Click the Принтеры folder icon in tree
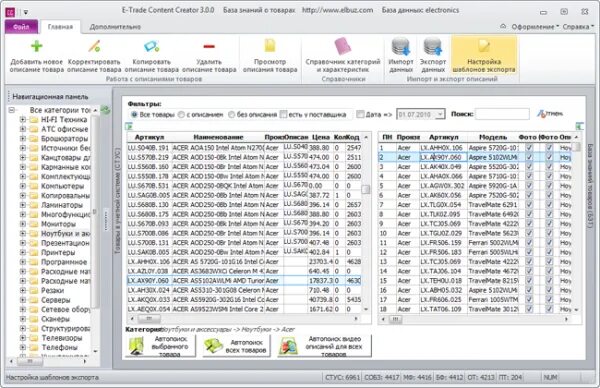Viewport: 600px width, 388px height. point(34,253)
